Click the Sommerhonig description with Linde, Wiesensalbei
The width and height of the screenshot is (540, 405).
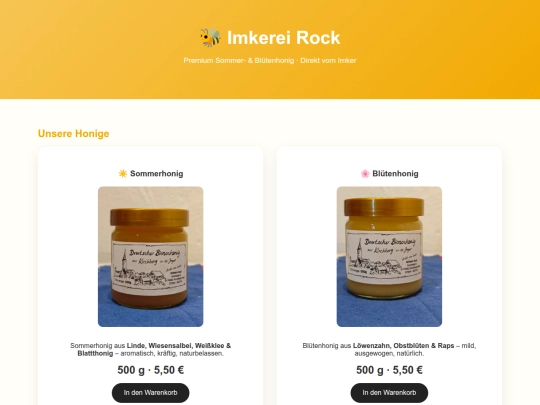[150, 349]
